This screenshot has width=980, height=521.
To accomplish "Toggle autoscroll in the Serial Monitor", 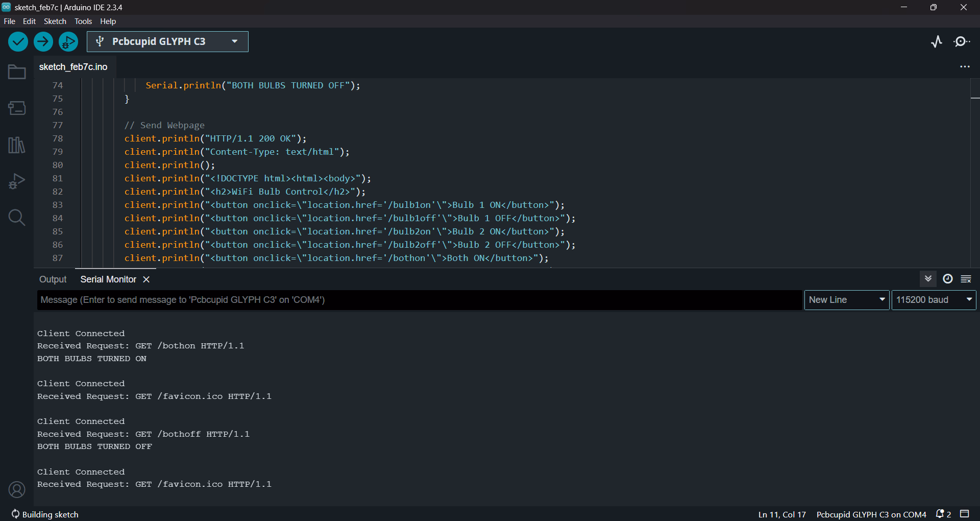I will tap(928, 279).
